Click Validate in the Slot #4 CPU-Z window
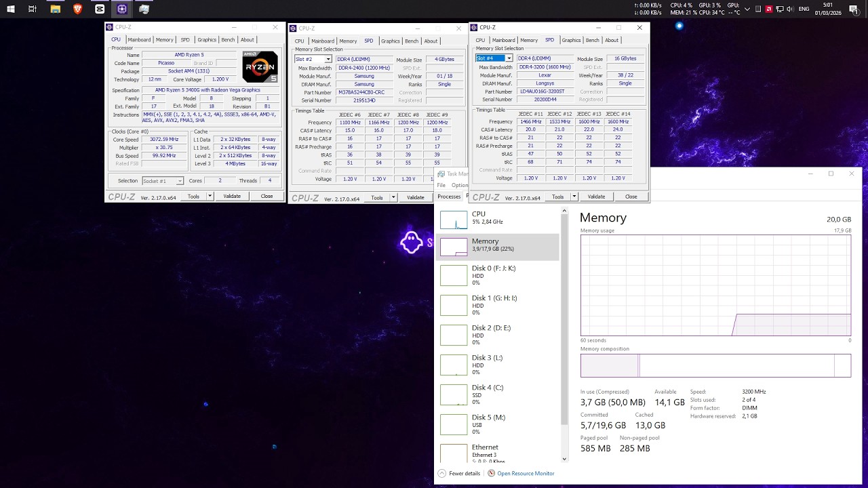868x488 pixels. coord(596,197)
